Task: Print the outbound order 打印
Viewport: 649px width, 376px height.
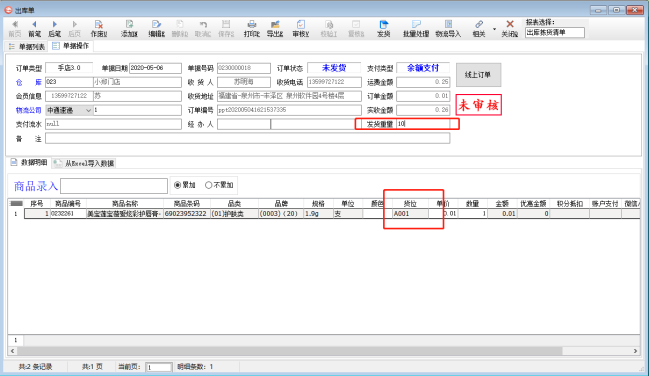Action: coord(252,29)
